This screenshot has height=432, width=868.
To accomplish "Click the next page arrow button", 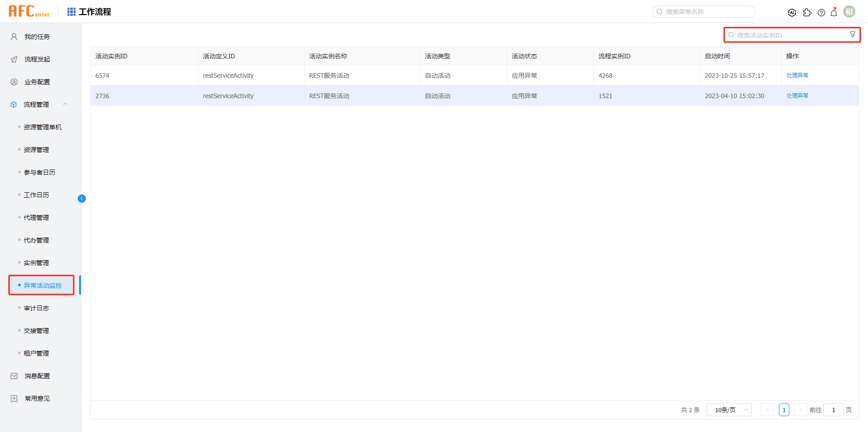I will [x=800, y=410].
